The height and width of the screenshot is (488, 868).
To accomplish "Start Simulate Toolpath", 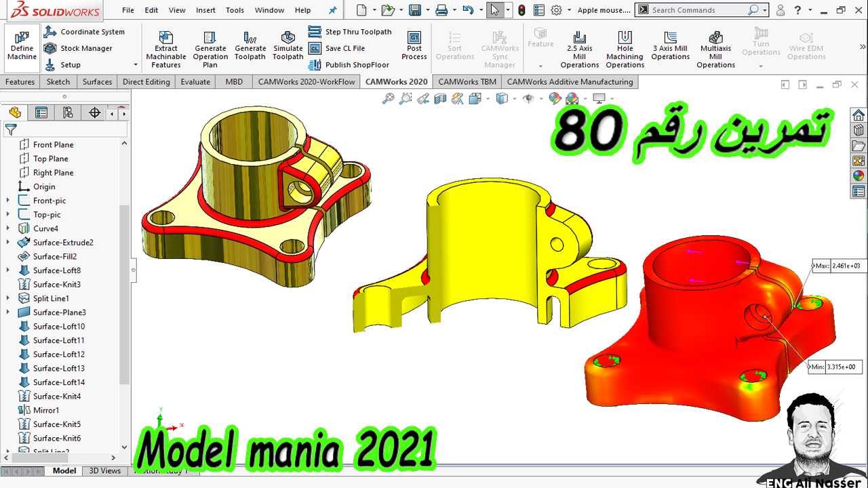I will point(288,46).
